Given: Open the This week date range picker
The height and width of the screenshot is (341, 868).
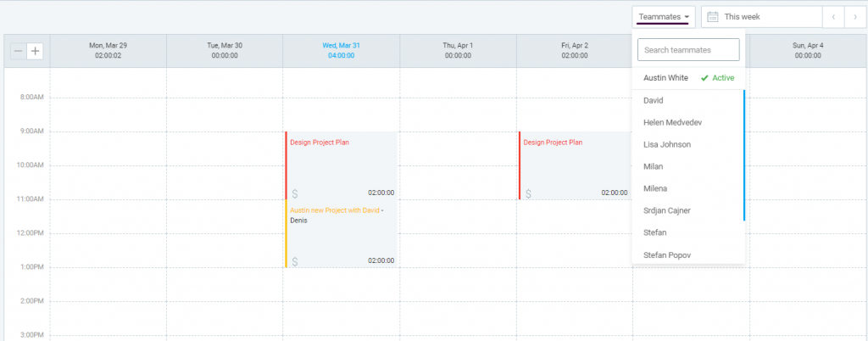Looking at the screenshot, I should (x=760, y=17).
